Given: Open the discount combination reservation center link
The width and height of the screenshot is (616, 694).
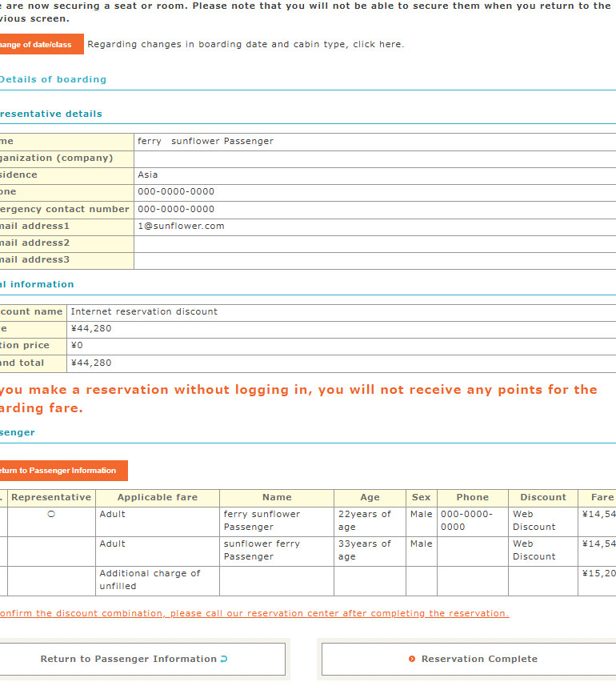Looking at the screenshot, I should 254,613.
